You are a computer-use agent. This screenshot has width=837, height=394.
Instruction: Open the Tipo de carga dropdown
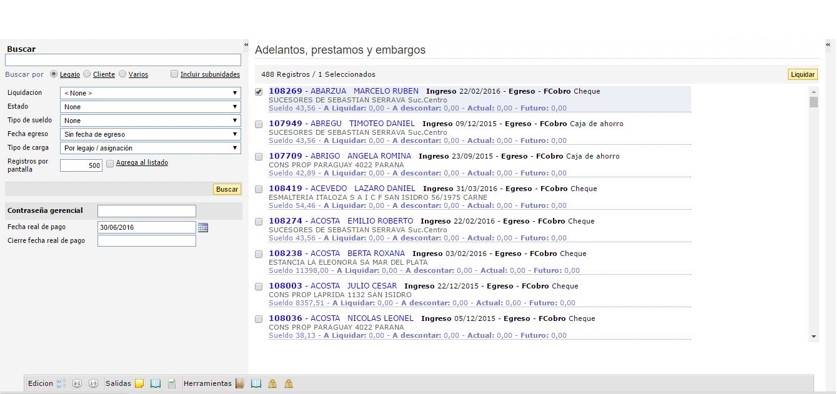150,148
